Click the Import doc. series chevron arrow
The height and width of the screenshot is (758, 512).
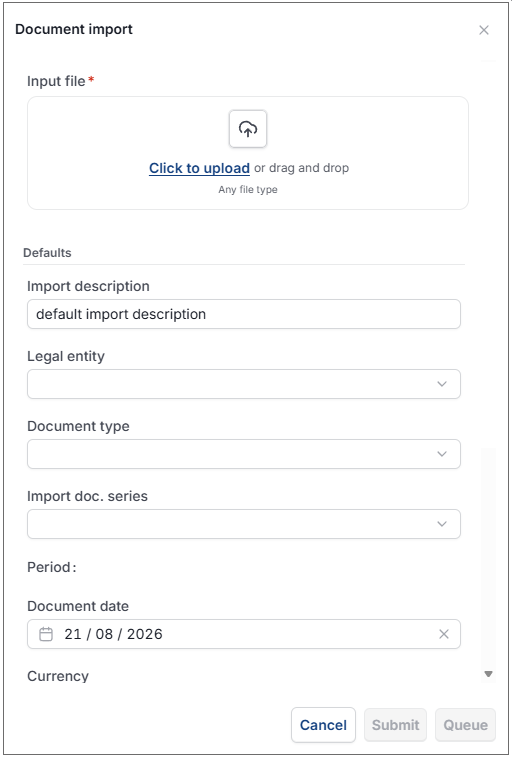click(x=441, y=524)
